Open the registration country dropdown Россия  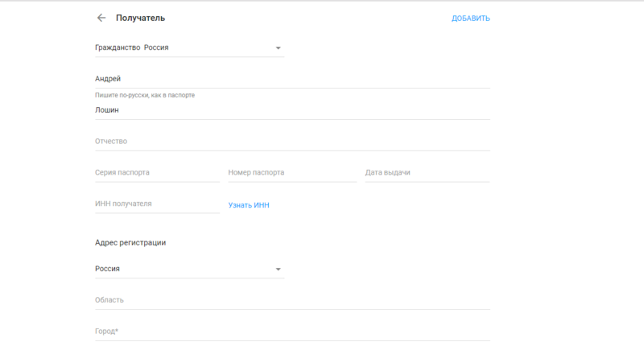(189, 269)
